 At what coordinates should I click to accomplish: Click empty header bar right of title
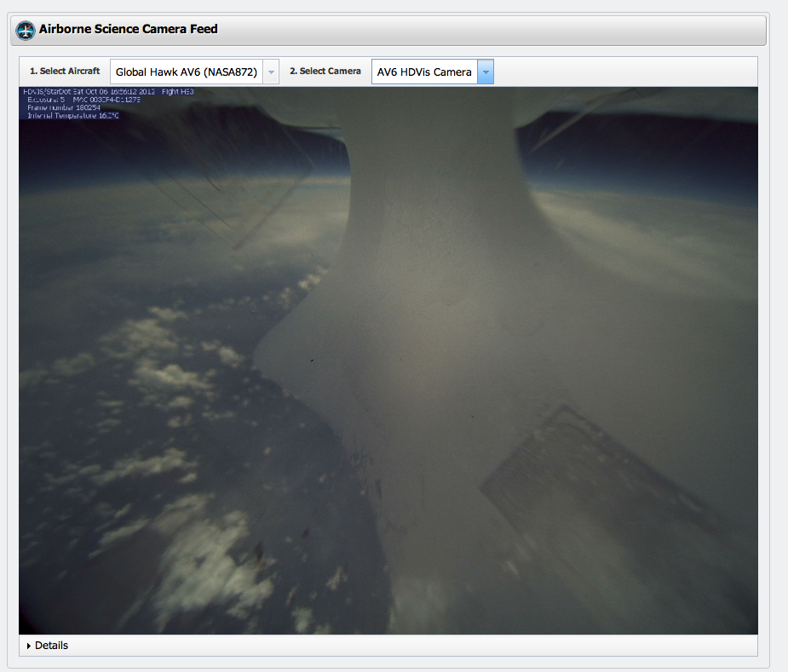pyautogui.click(x=511, y=30)
